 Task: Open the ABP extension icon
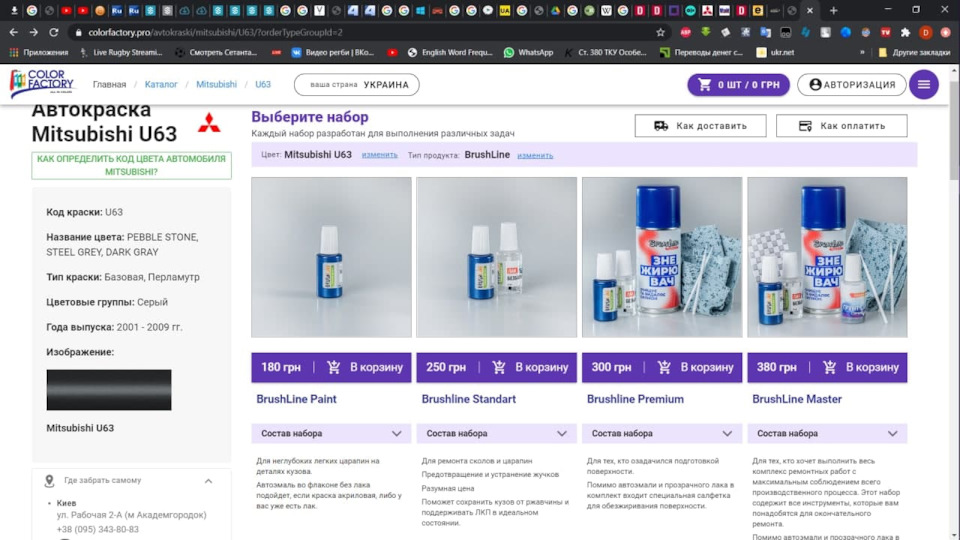coord(686,32)
